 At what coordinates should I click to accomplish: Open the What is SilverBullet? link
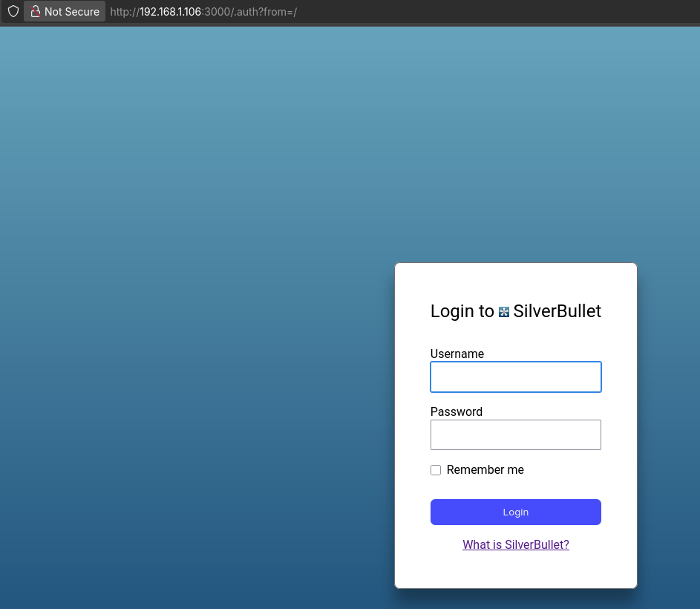click(x=515, y=544)
